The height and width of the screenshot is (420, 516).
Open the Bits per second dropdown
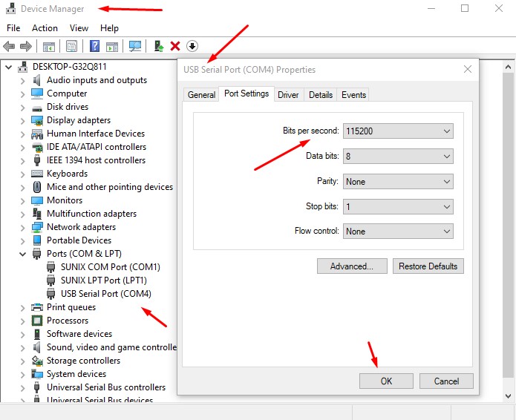398,131
